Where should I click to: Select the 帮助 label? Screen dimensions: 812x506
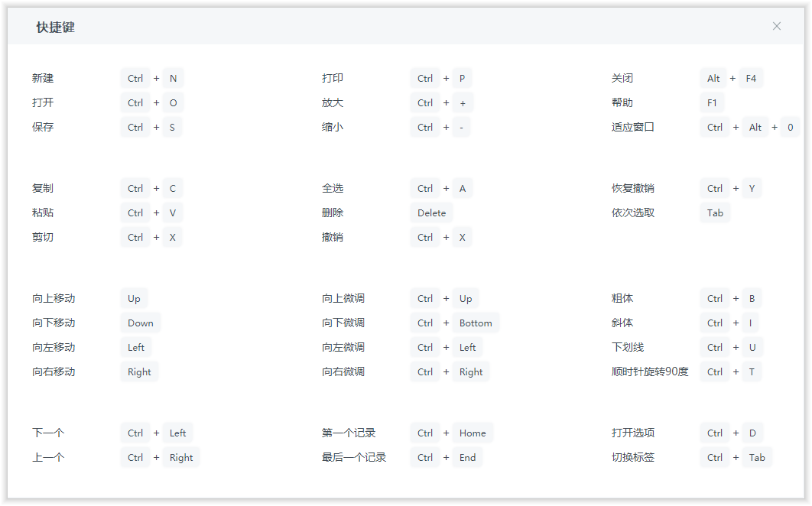[622, 102]
